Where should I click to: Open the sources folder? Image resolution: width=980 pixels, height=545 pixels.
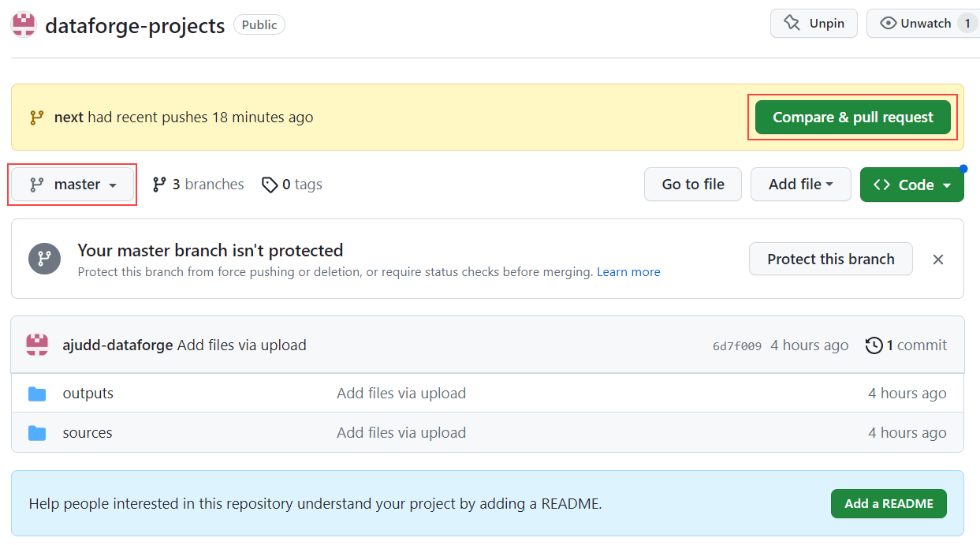pos(88,433)
